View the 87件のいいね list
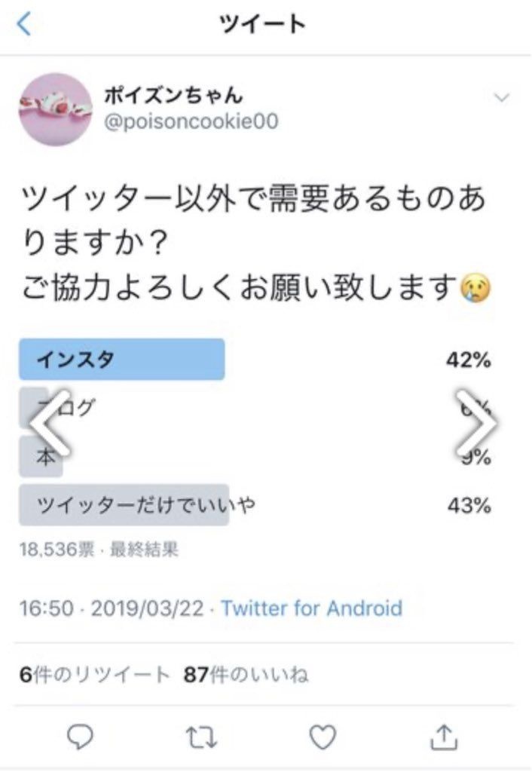532x772 pixels. [246, 674]
